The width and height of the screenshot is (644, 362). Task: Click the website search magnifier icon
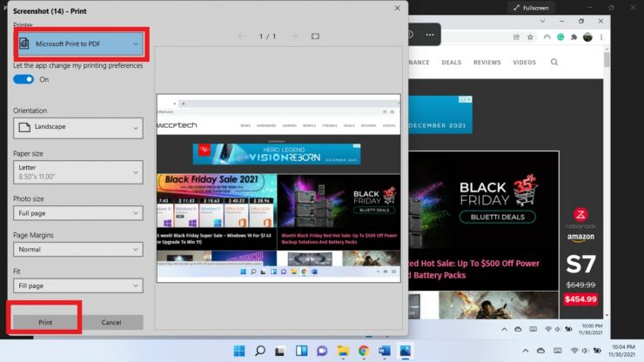pos(554,62)
